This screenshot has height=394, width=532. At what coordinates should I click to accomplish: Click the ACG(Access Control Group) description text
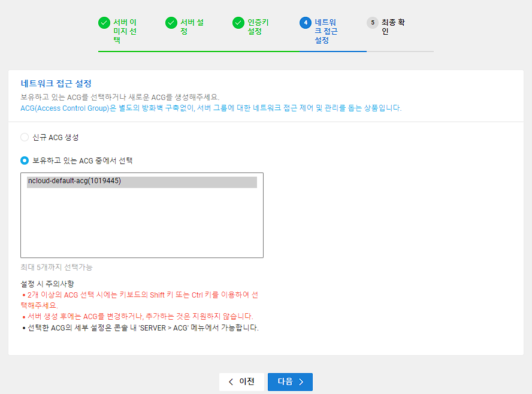(211, 108)
